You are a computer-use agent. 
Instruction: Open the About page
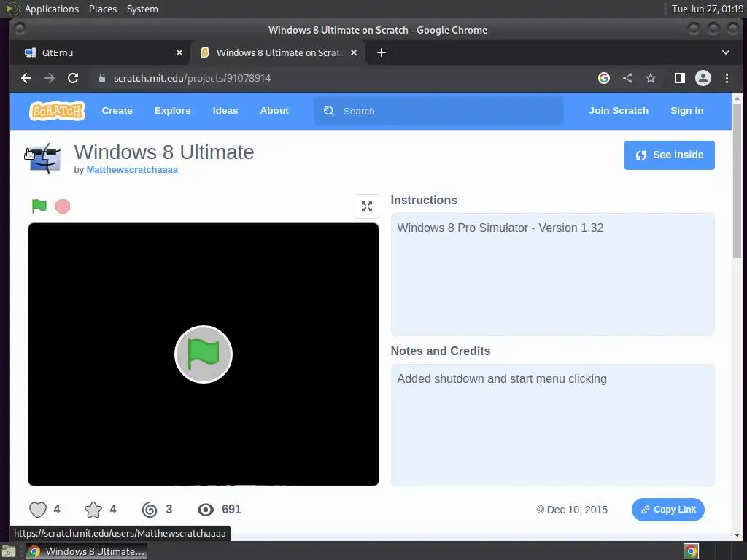pos(274,111)
